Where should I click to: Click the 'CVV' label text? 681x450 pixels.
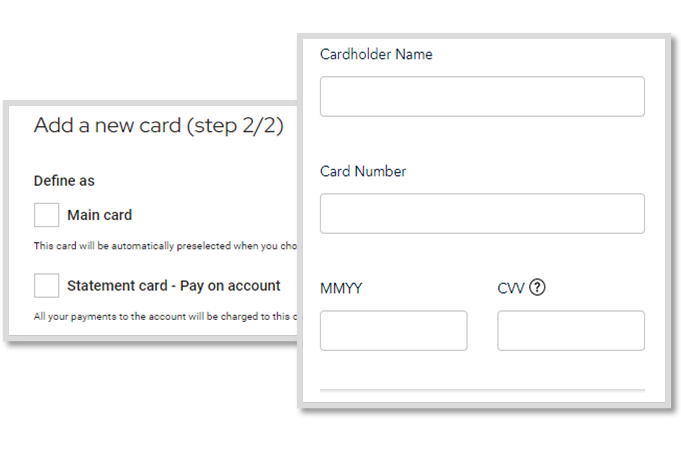pos(511,288)
